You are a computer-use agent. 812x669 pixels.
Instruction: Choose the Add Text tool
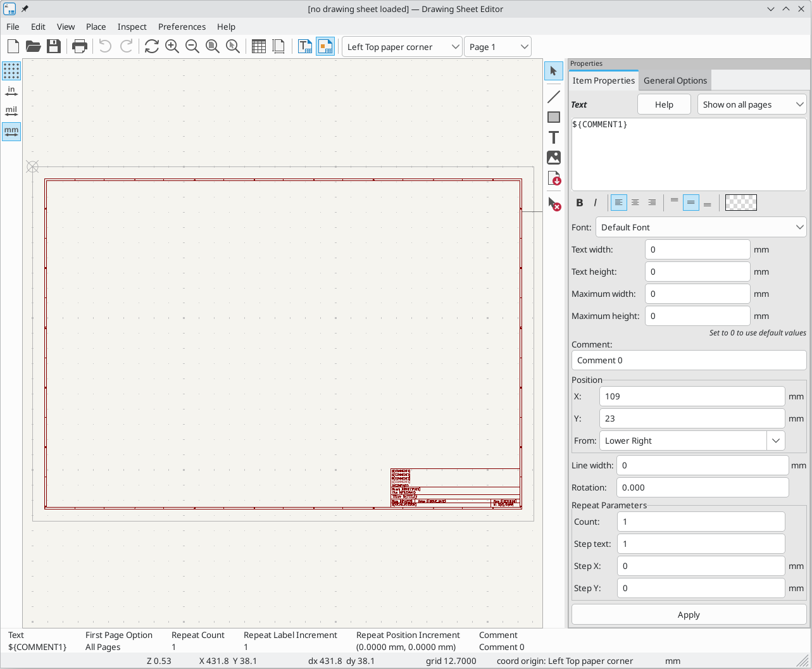click(554, 137)
